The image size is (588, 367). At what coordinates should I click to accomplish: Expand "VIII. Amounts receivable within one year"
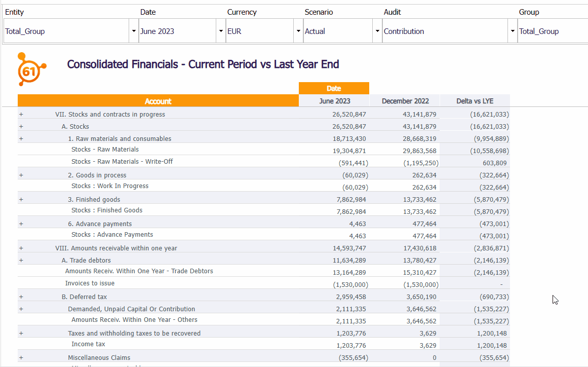(x=21, y=248)
